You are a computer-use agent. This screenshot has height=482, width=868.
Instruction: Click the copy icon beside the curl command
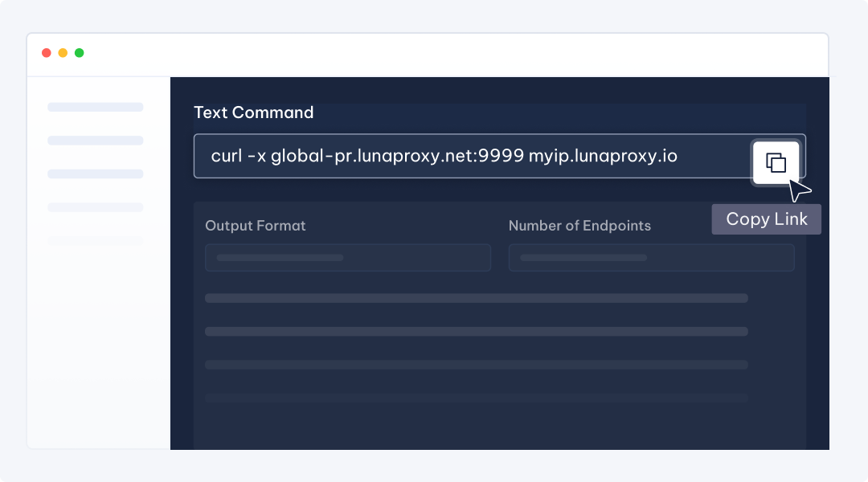pyautogui.click(x=776, y=162)
